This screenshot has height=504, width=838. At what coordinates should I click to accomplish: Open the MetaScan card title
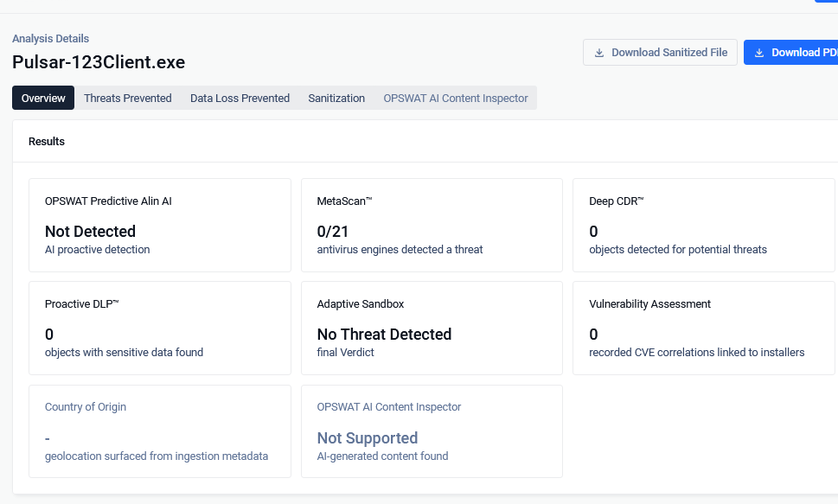pyautogui.click(x=344, y=201)
